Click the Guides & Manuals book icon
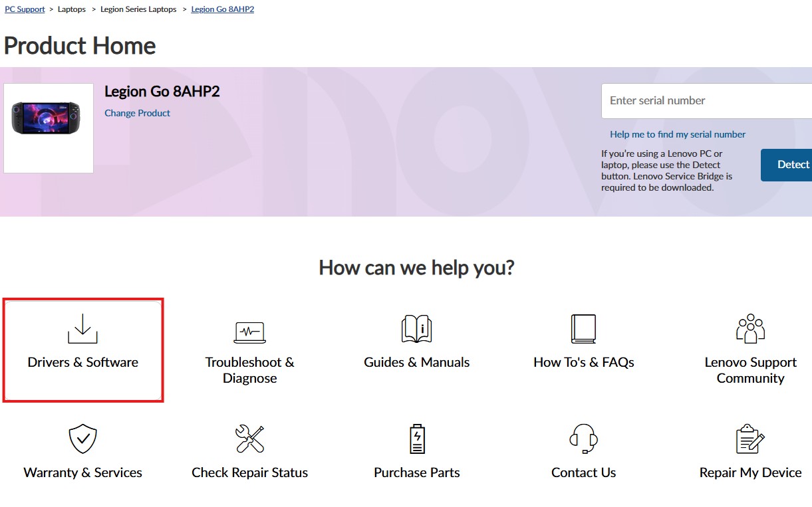 click(417, 328)
